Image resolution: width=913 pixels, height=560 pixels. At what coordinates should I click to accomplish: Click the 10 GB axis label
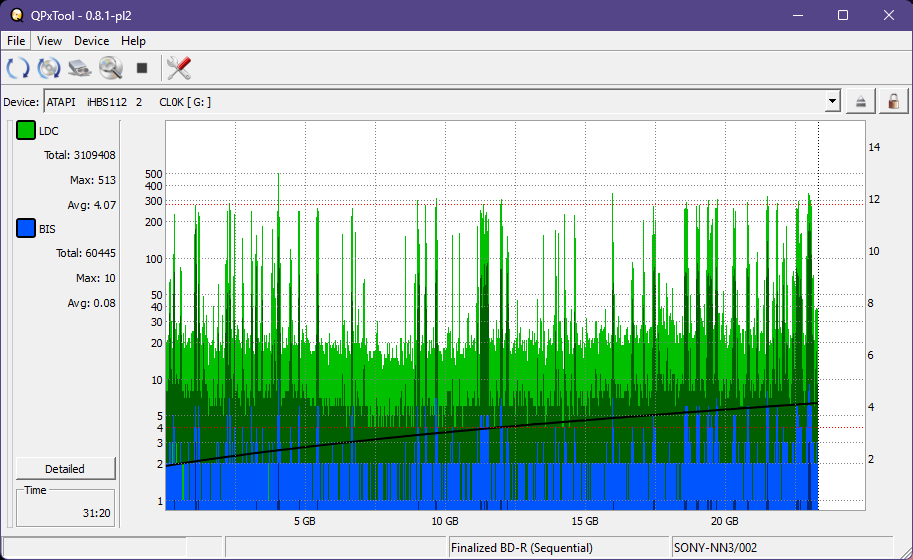coord(445,521)
